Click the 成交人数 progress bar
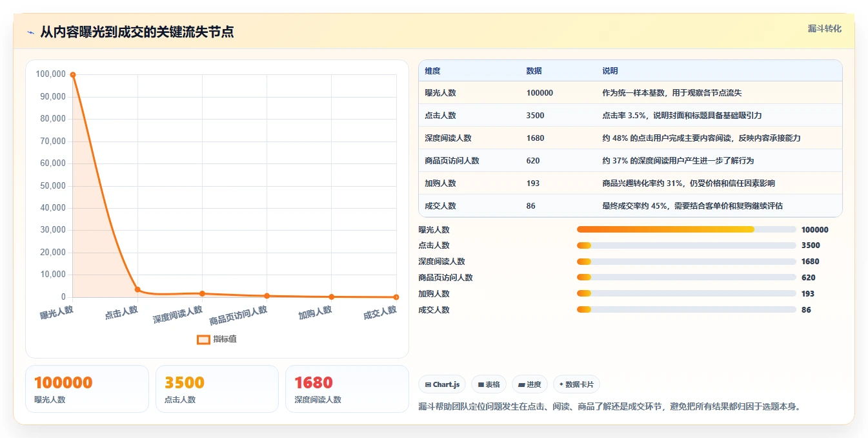The image size is (868, 438). coord(686,309)
